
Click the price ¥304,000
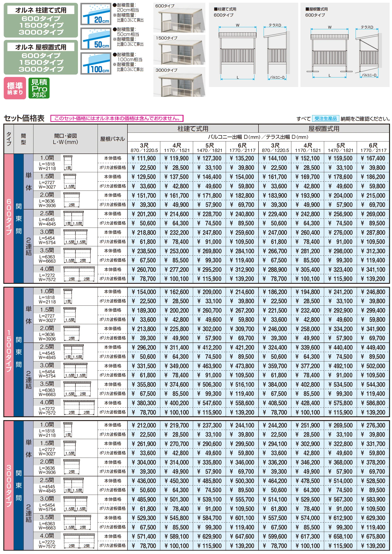144,462
